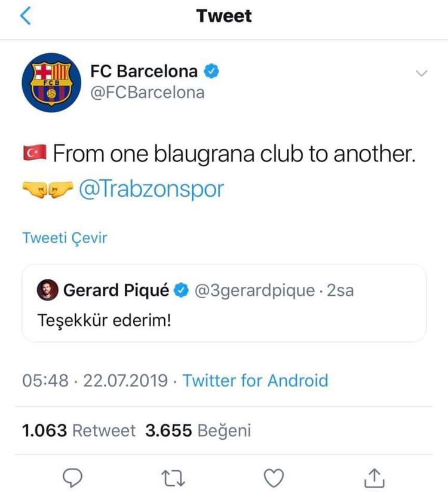Image resolution: width=448 pixels, height=499 pixels.
Task: Click "Tweeti Çevir" translate link
Action: [x=65, y=237]
